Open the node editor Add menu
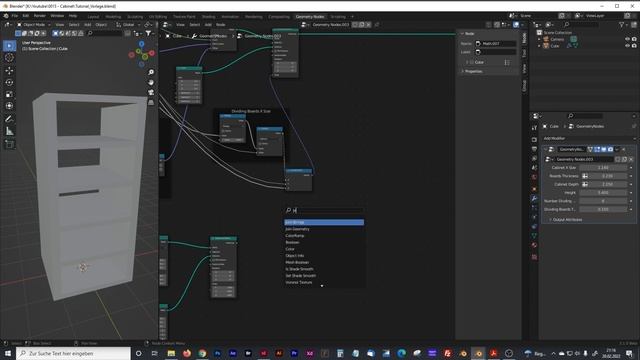Image resolution: width=640 pixels, height=360 pixels. click(208, 24)
